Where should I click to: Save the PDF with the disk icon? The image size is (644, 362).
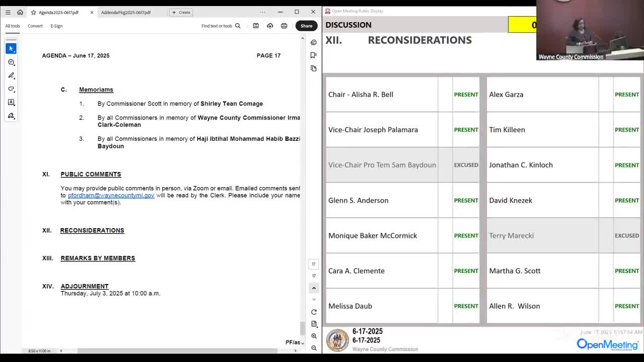click(x=256, y=26)
